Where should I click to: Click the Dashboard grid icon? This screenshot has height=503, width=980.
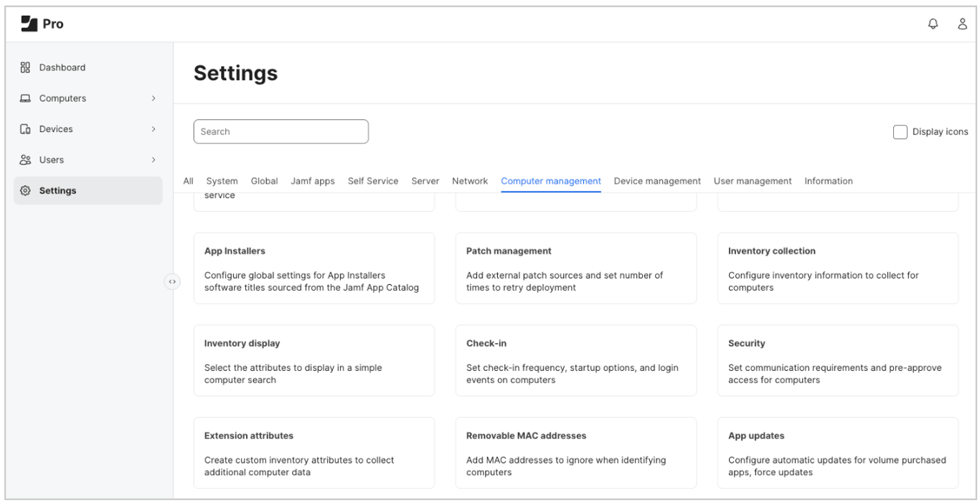(25, 67)
